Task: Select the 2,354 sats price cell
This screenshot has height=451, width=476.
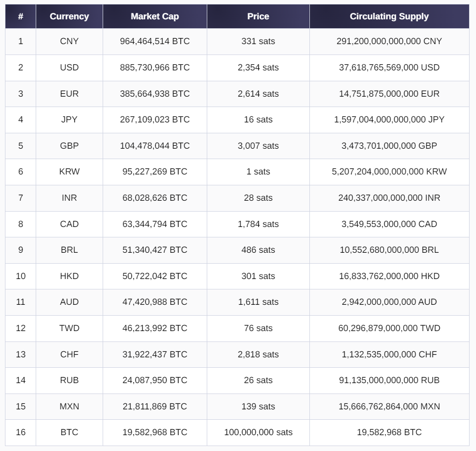Action: click(258, 67)
